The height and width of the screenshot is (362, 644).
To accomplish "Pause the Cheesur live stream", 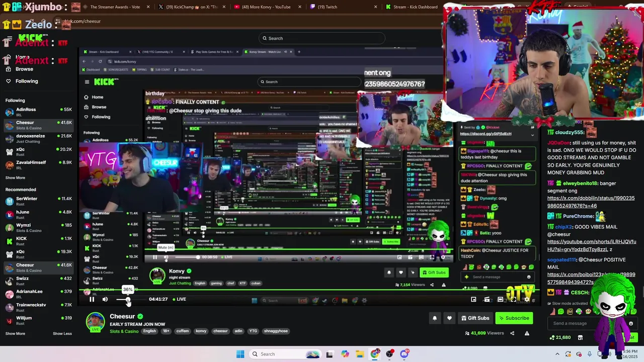I will click(x=92, y=299).
